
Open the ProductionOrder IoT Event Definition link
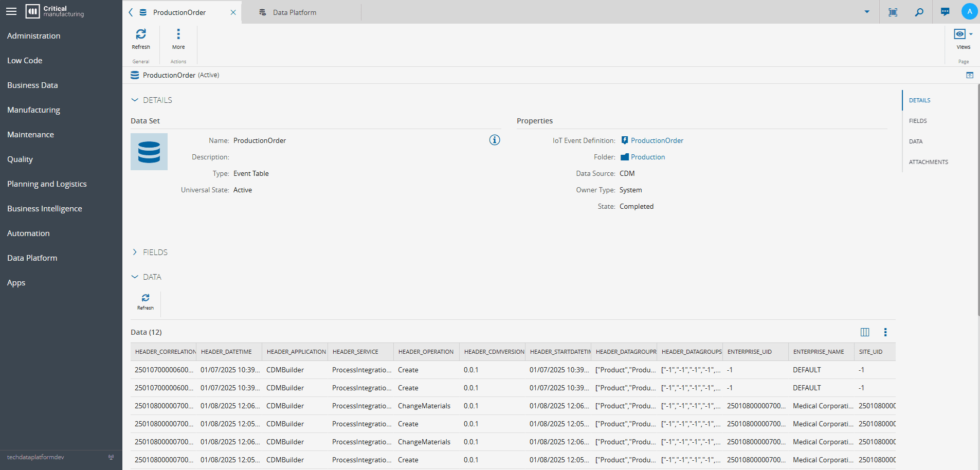(657, 140)
